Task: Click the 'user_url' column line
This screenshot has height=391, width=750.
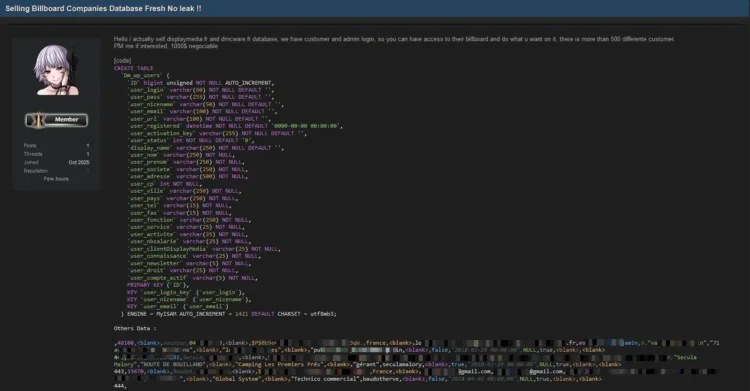Action: coord(199,119)
